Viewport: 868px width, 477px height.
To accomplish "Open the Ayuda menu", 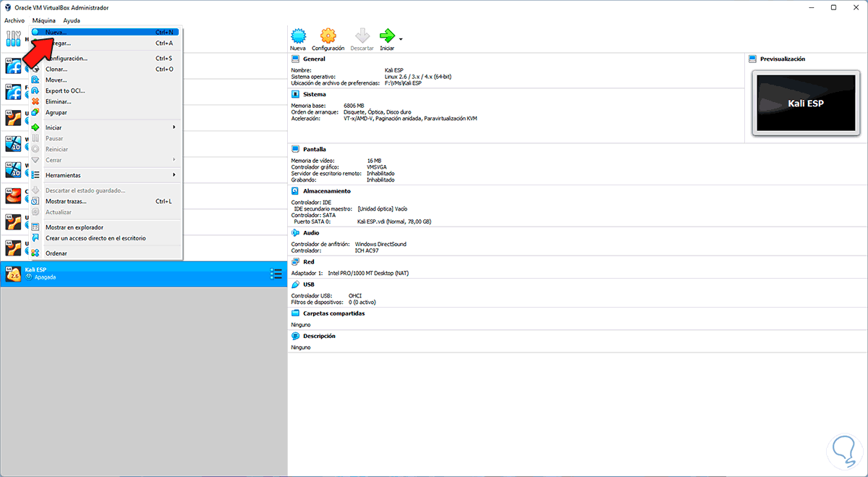I will 72,20.
